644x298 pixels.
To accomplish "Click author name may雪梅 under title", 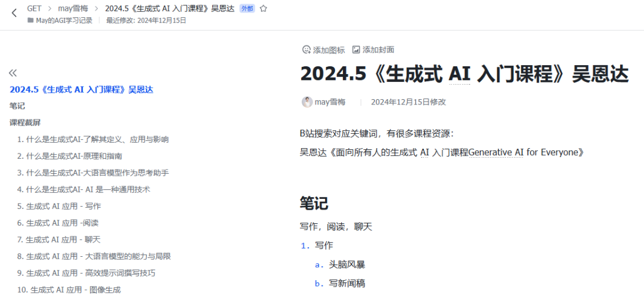I will click(330, 102).
